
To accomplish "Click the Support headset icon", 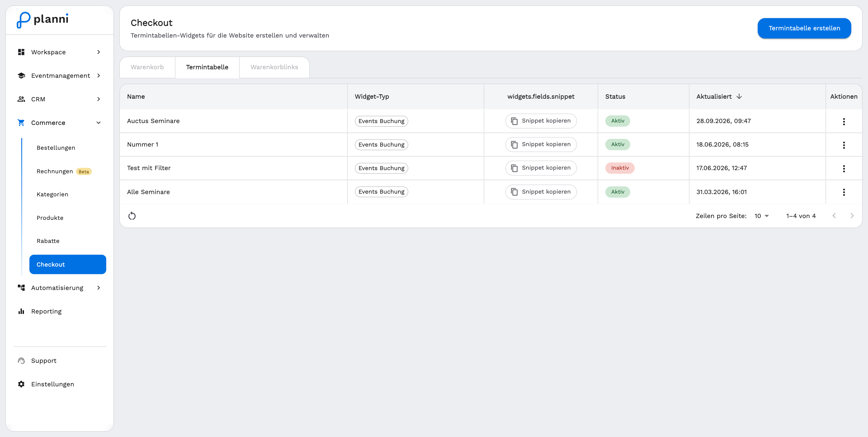I will pyautogui.click(x=21, y=361).
